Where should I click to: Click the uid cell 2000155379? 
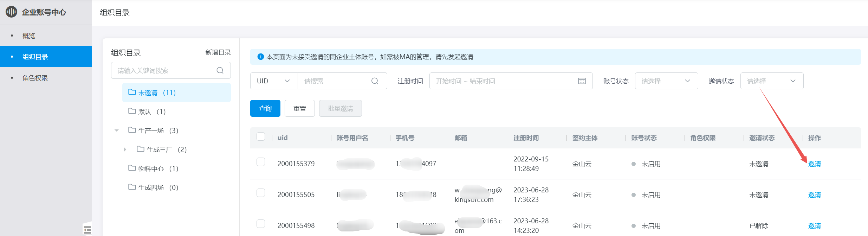pyautogui.click(x=296, y=164)
